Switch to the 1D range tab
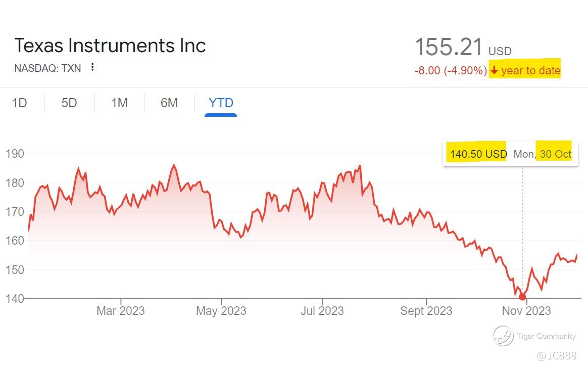Image resolution: width=588 pixels, height=369 pixels. click(x=19, y=103)
